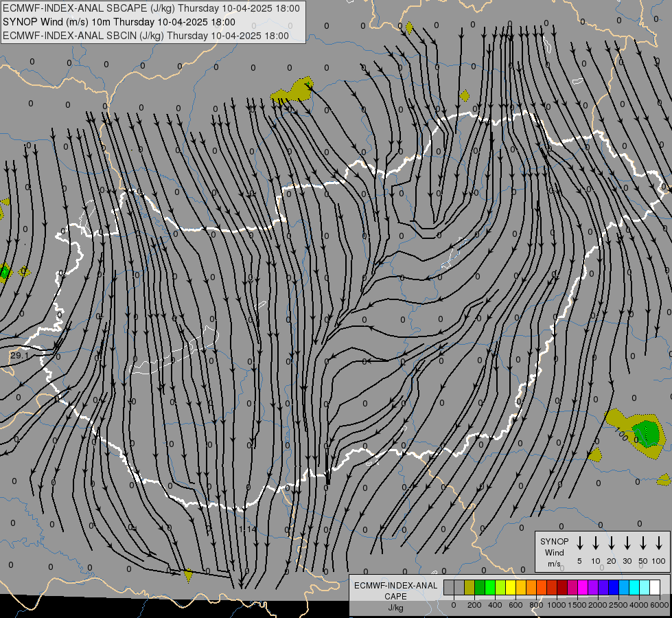Screen dimensions: 672x618
Task: Click the green core of the southeast CAPE patch
Action: [647, 433]
